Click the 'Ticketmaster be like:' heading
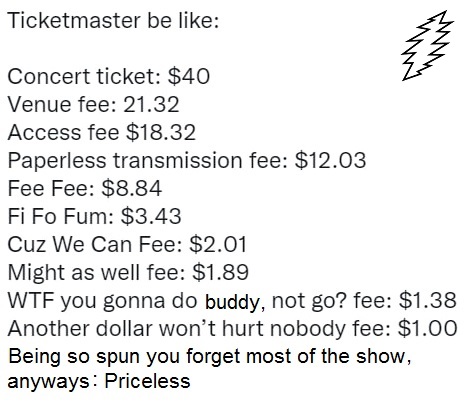This screenshot has width=464, height=408. point(113,20)
